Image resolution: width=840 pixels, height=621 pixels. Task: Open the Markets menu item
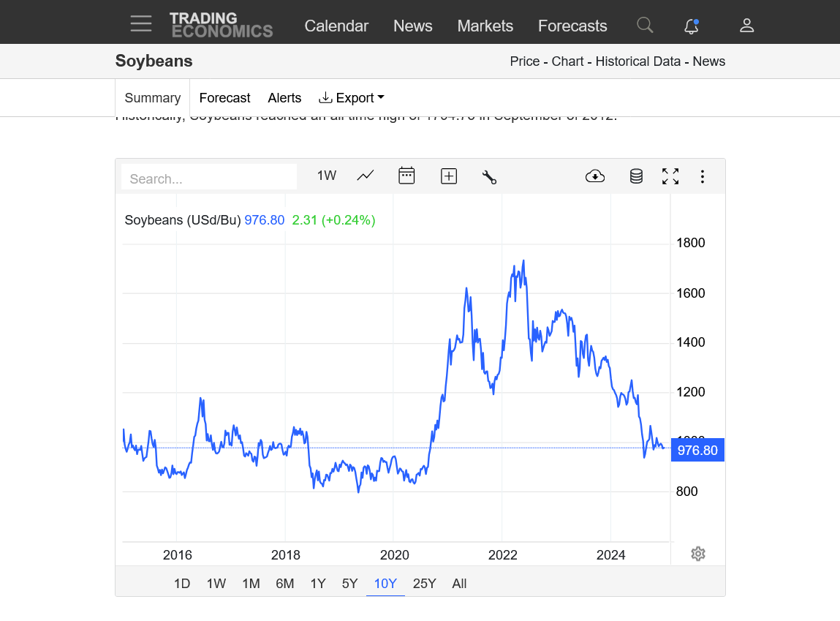coord(485,26)
